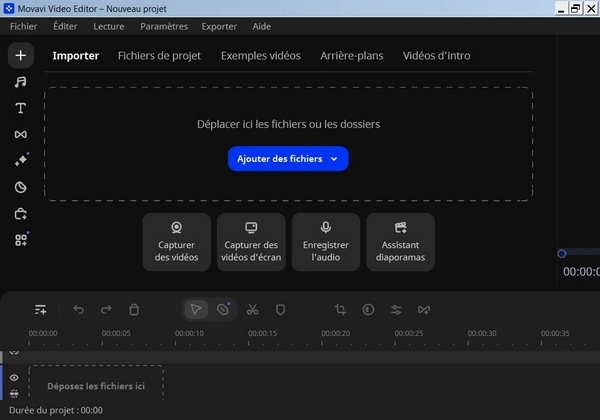
Task: Expand the Ajouter des fichiers dropdown arrow
Action: 334,158
